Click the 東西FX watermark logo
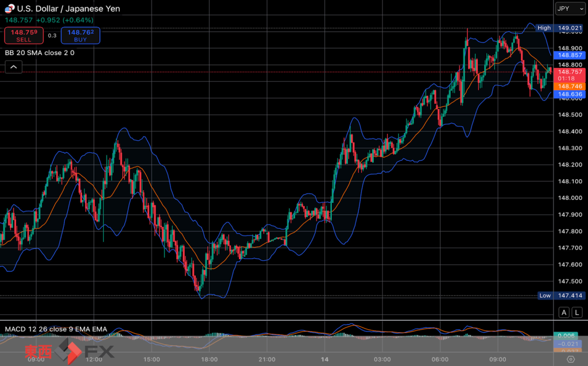 pyautogui.click(x=69, y=352)
